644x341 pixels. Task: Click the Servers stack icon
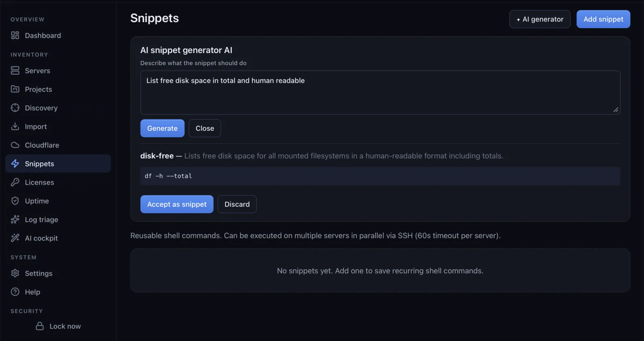coord(15,70)
